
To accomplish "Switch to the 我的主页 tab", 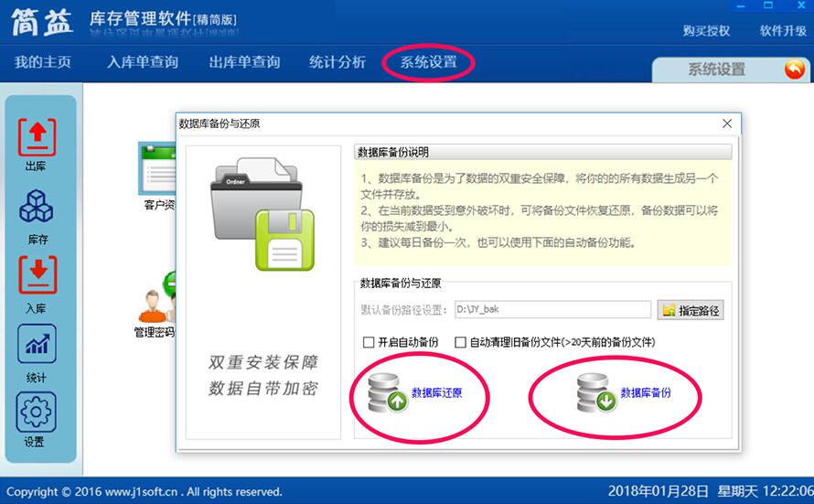I will pyautogui.click(x=43, y=62).
